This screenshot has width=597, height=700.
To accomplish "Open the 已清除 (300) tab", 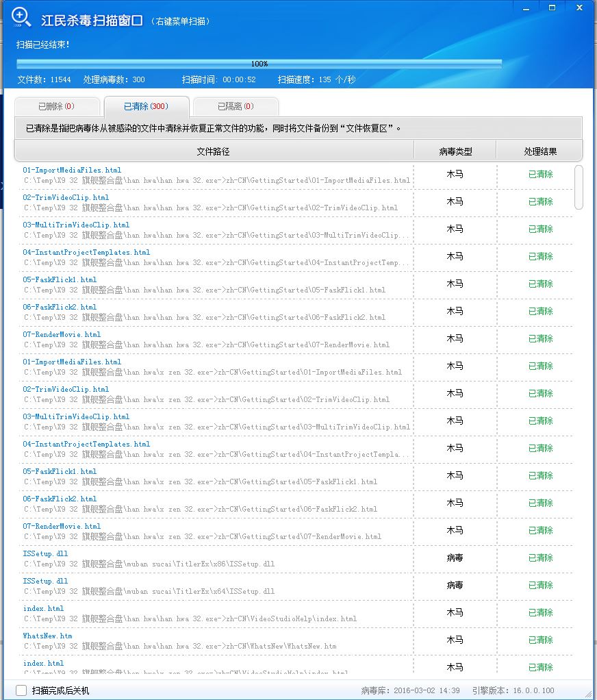I will pos(147,107).
